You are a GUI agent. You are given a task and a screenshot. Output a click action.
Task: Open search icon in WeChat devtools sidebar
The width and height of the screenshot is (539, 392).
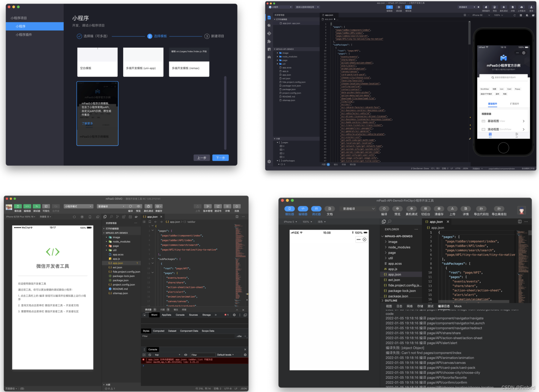111,217
